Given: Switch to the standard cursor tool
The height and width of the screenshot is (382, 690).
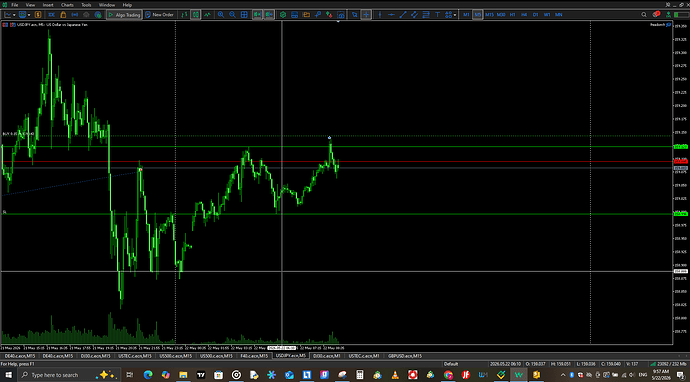Looking at the screenshot, I should pos(354,15).
